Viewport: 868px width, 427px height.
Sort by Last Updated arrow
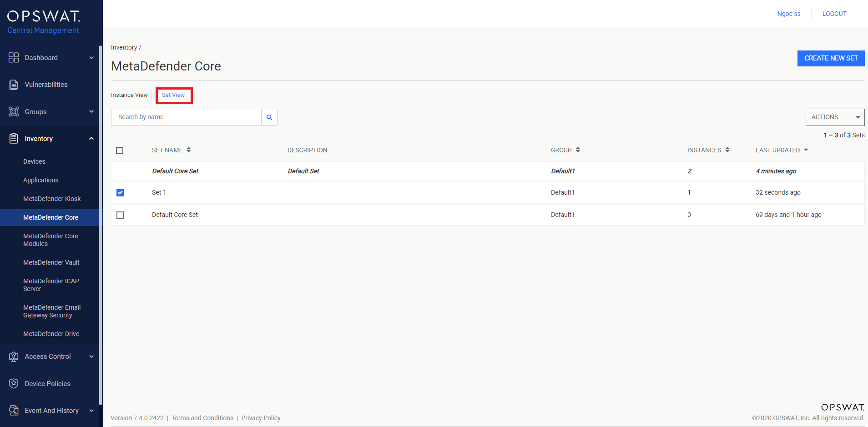point(806,150)
